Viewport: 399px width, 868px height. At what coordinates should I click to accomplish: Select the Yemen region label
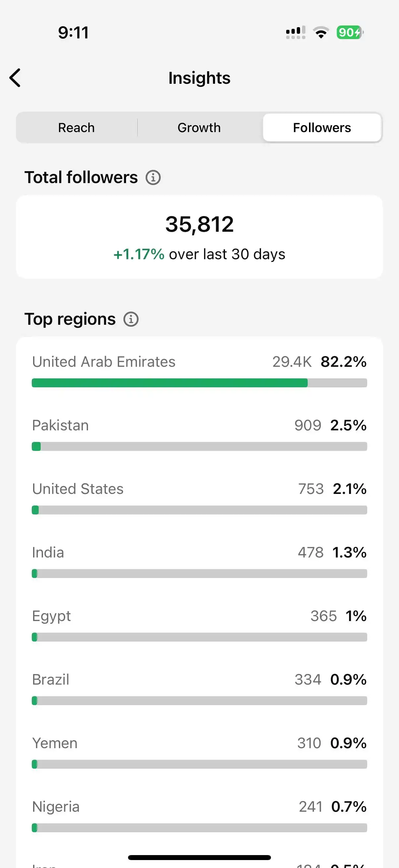pos(55,743)
